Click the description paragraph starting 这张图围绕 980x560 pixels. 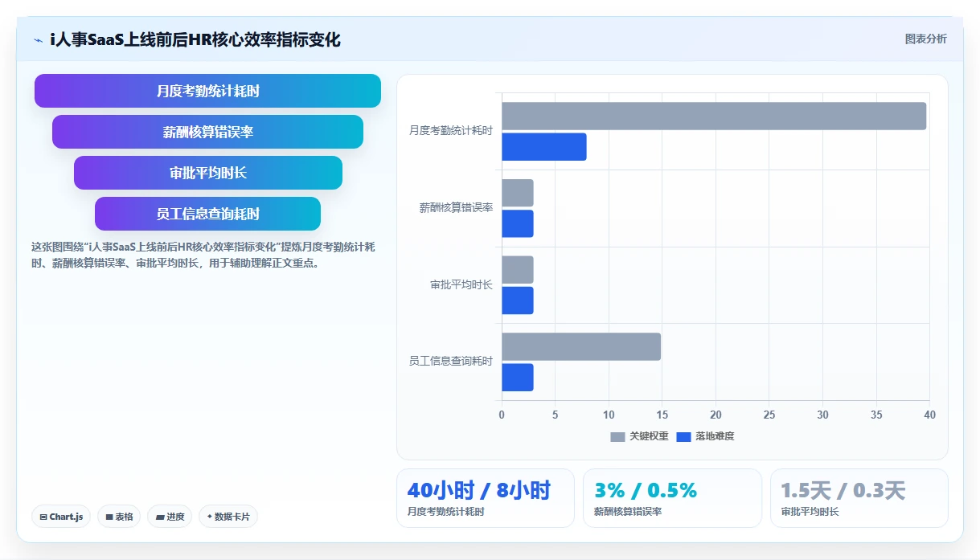tap(203, 255)
